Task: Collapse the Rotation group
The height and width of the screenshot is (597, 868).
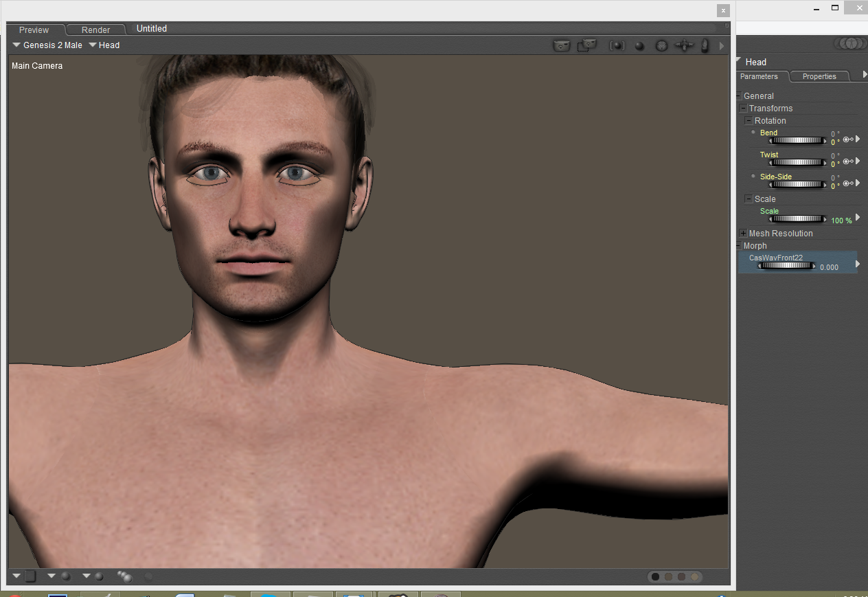Action: pyautogui.click(x=749, y=121)
